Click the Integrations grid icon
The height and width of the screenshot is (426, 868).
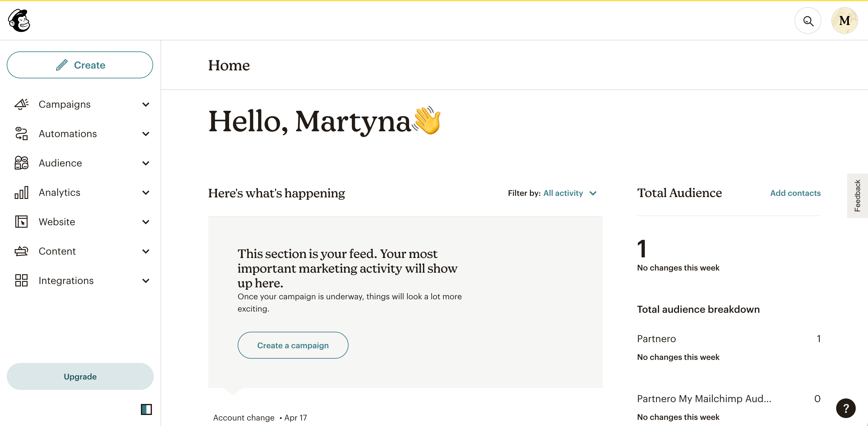coord(21,281)
